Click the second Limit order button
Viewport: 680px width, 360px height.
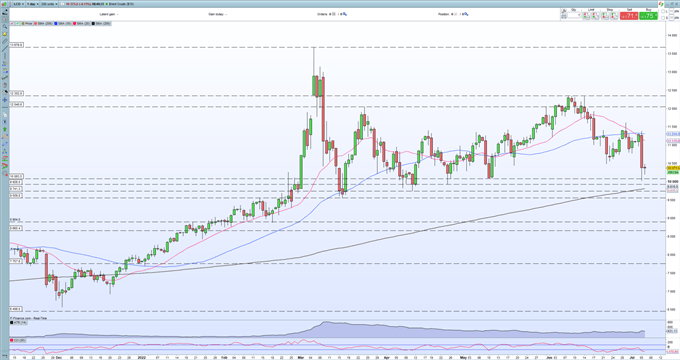(x=596, y=16)
